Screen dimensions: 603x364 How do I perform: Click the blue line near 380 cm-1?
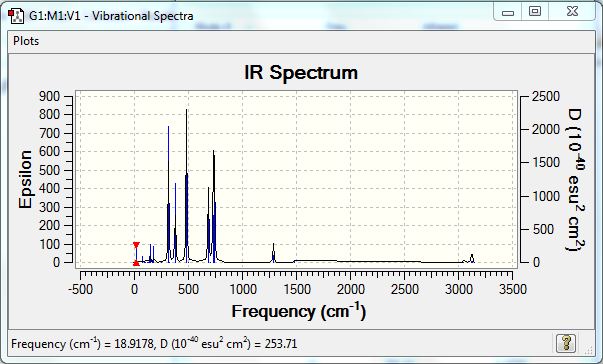click(x=175, y=223)
